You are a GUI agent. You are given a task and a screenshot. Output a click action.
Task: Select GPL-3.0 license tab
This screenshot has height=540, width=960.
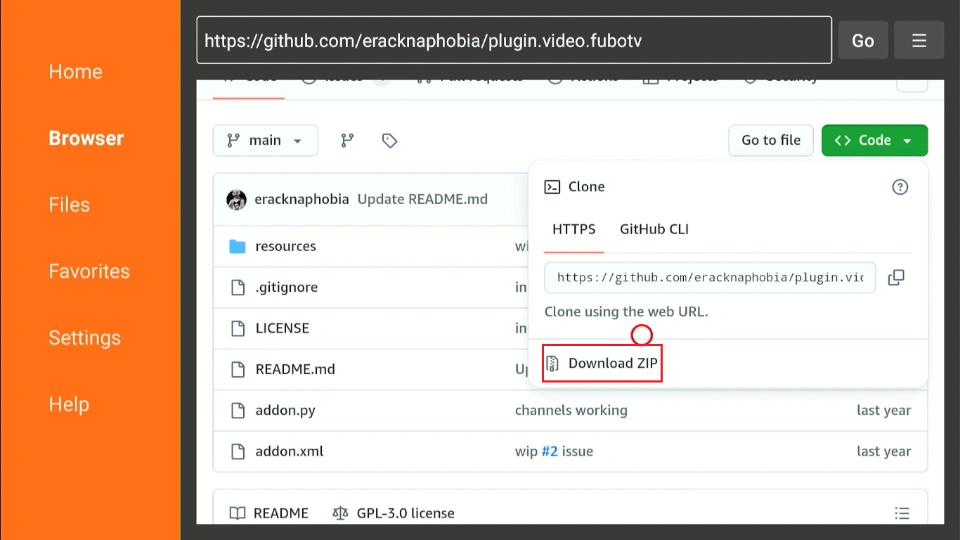[393, 513]
